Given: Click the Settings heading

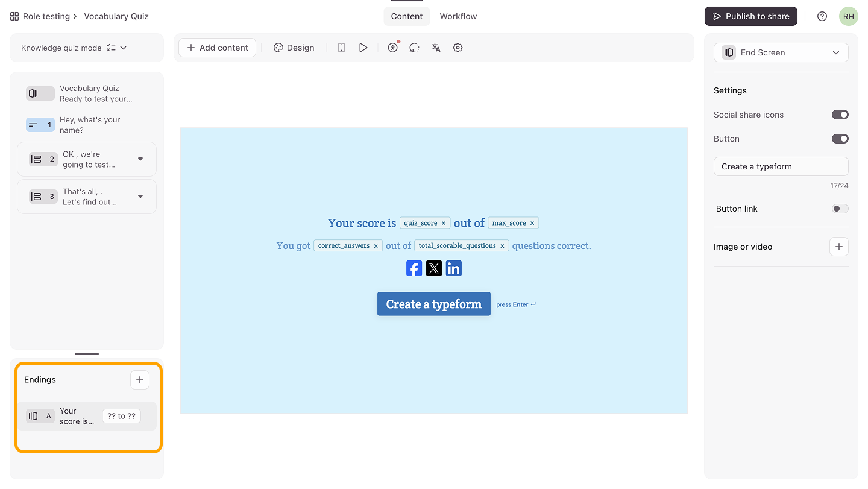Looking at the screenshot, I should pos(730,90).
